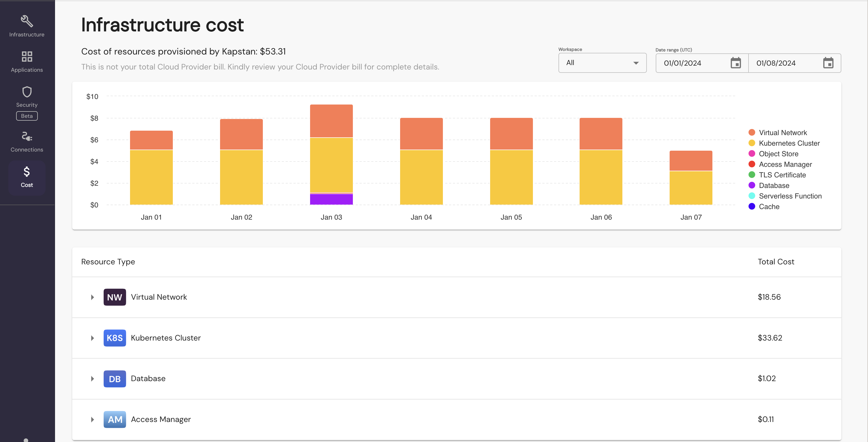Click the K8S Kubernetes Cluster badge icon
Image resolution: width=868 pixels, height=442 pixels.
point(114,338)
